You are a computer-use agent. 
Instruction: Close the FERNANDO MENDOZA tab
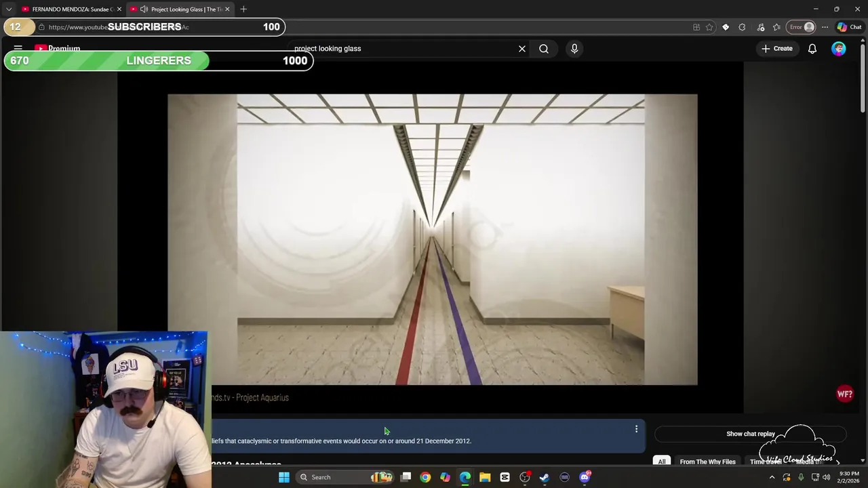click(x=119, y=9)
